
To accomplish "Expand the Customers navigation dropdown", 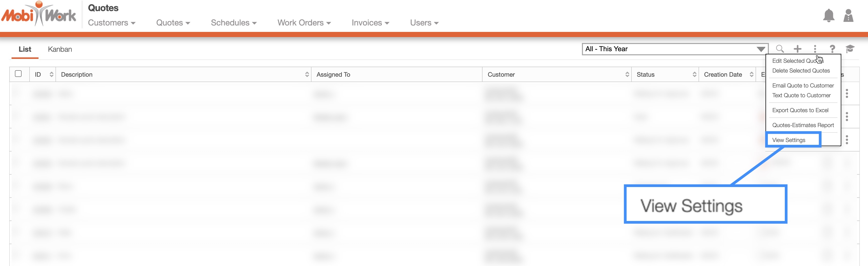I will pos(111,23).
